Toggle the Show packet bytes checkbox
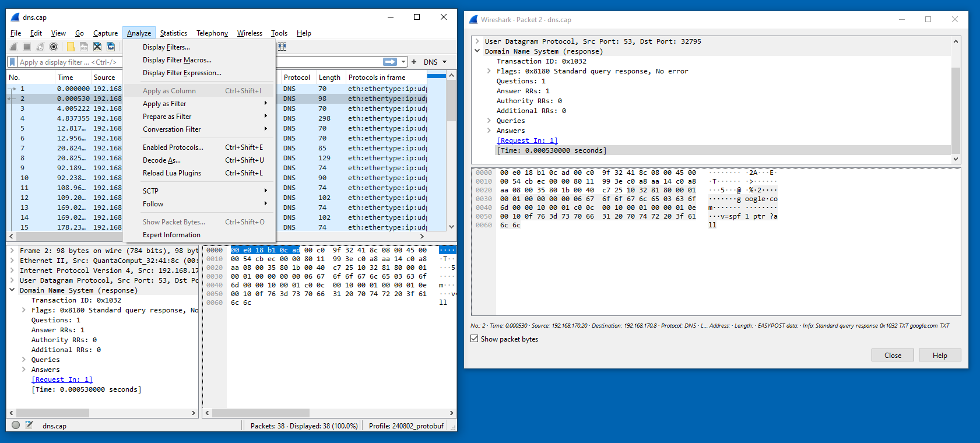 [x=475, y=339]
